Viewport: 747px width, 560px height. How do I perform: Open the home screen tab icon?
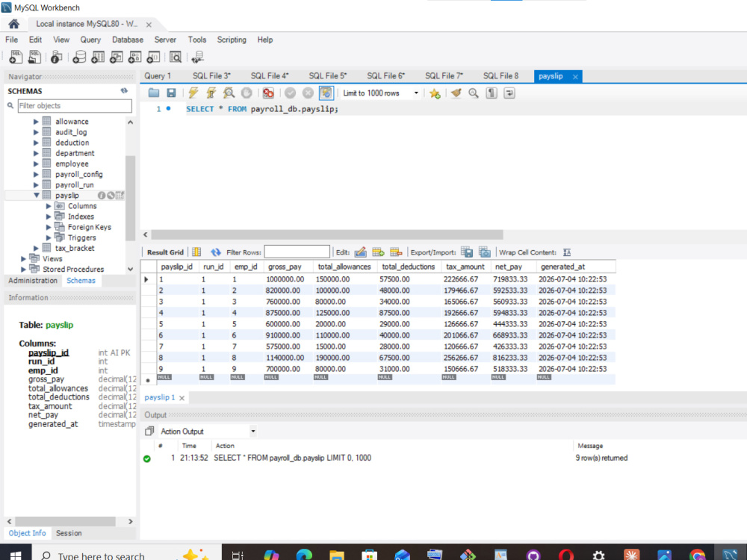(13, 24)
